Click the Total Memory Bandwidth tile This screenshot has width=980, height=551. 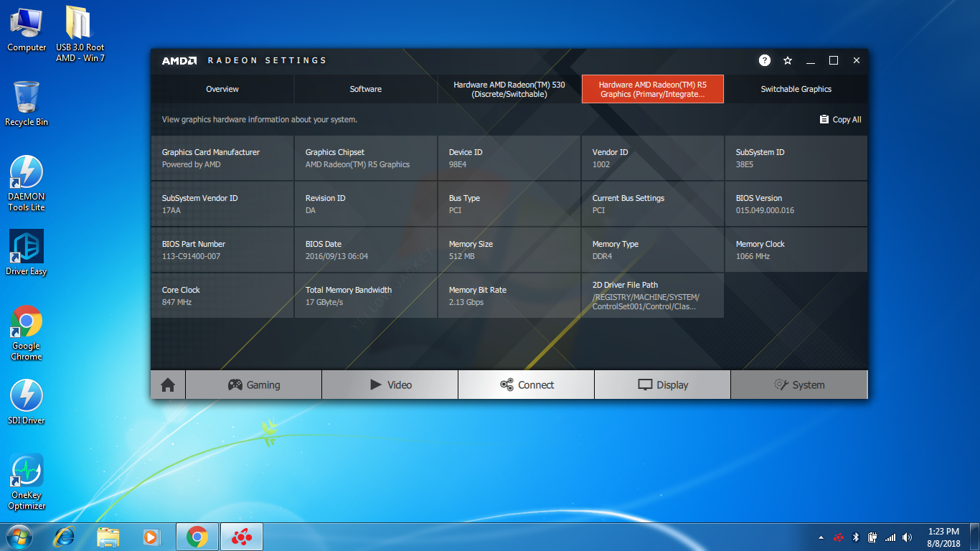click(x=366, y=296)
